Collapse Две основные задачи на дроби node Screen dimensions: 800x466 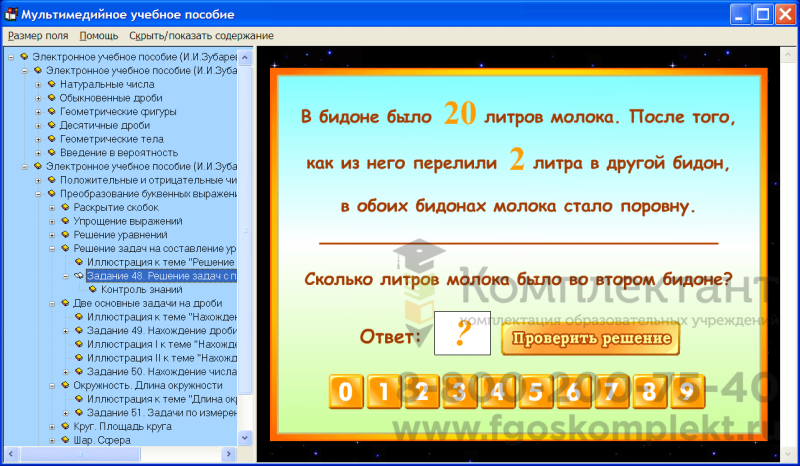[x=52, y=304]
